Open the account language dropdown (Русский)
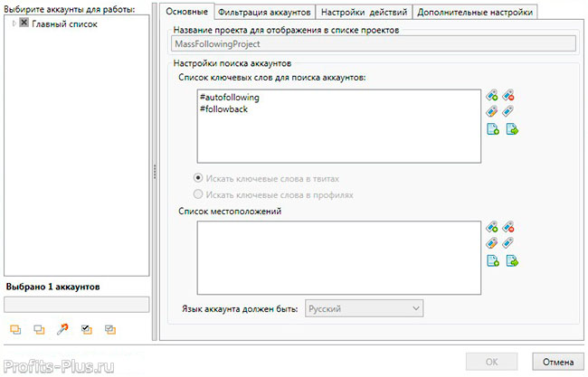 [x=365, y=308]
